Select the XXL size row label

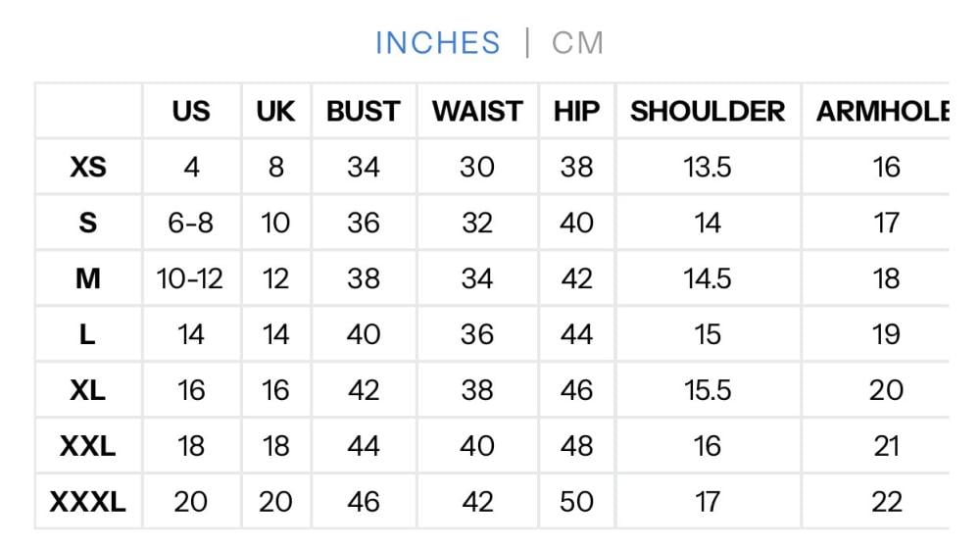tap(88, 446)
